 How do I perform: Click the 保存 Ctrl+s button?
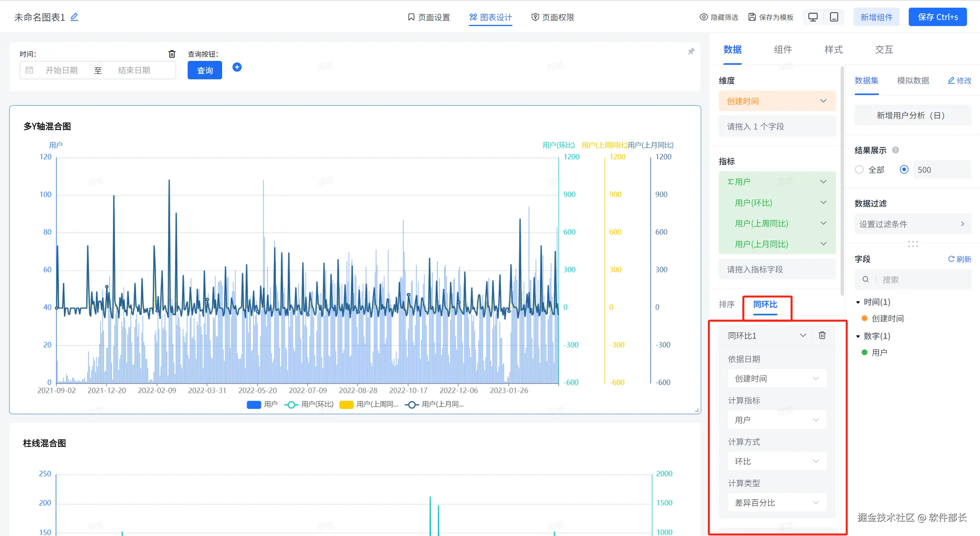click(x=937, y=17)
